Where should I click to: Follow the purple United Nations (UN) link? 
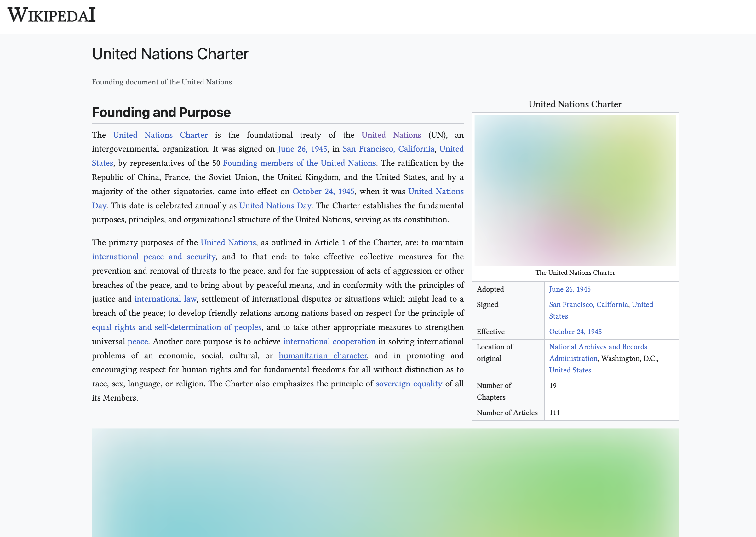[x=391, y=135]
